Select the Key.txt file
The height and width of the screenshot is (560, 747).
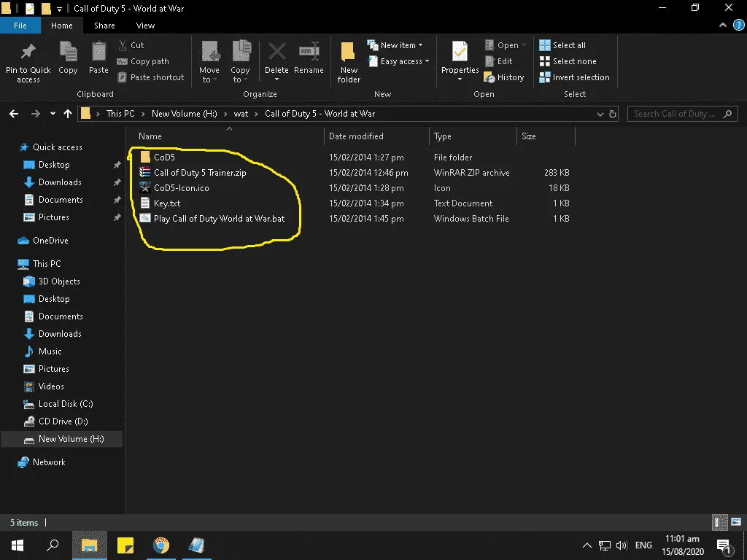[x=167, y=203]
